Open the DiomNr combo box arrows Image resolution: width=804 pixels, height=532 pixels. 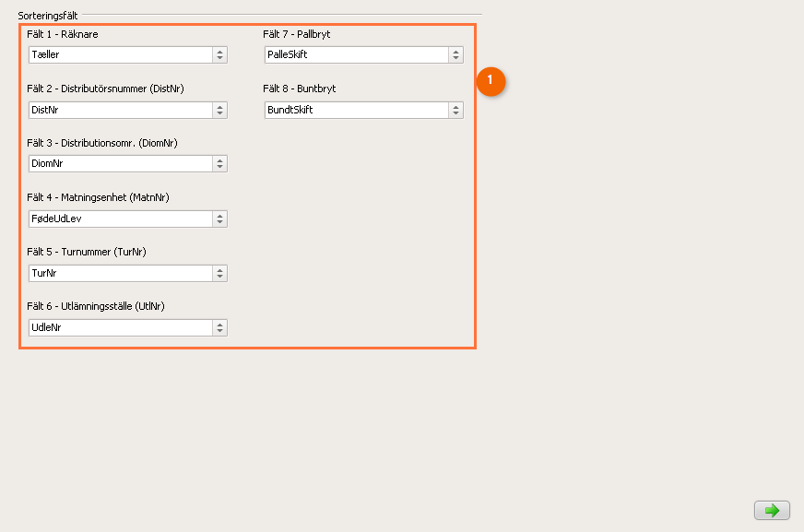coord(220,163)
